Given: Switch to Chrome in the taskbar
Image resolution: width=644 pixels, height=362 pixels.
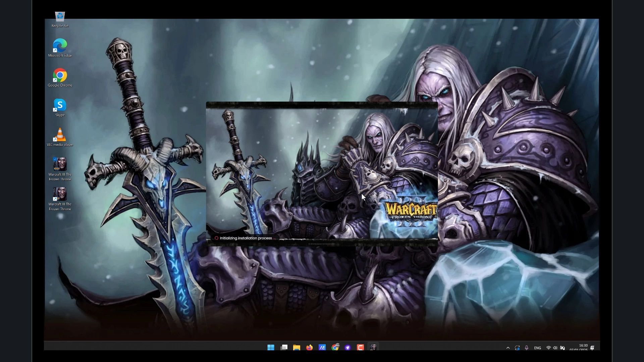Looking at the screenshot, I should click(x=335, y=347).
